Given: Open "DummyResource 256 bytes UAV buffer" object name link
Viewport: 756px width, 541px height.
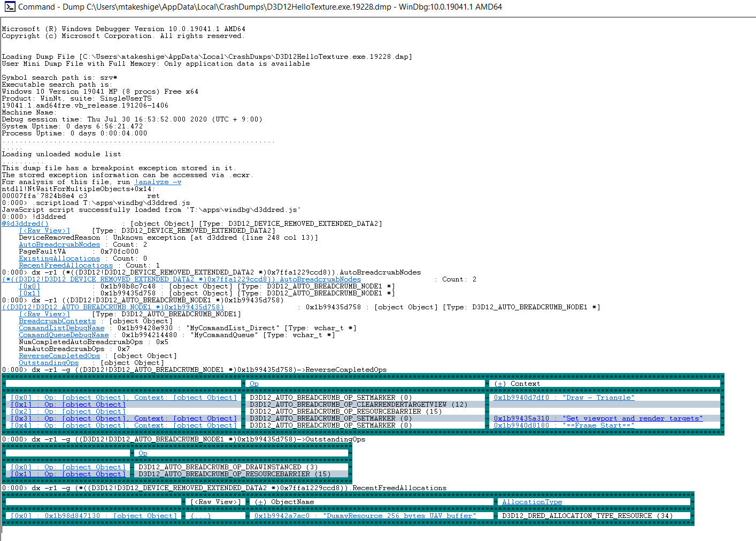Looking at the screenshot, I should [x=365, y=516].
